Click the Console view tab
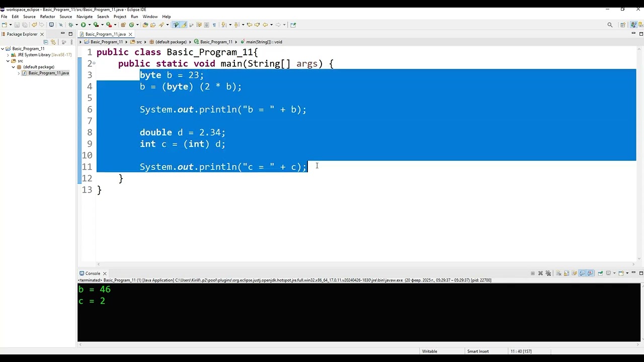This screenshot has width=644, height=362. click(93, 273)
